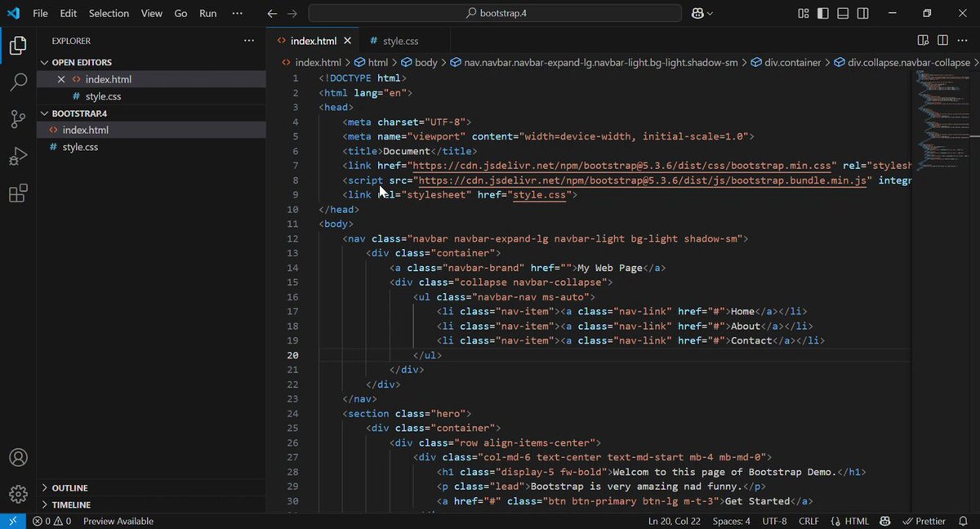Open the errors and warnings status indicator
This screenshot has width=980, height=529.
point(51,521)
